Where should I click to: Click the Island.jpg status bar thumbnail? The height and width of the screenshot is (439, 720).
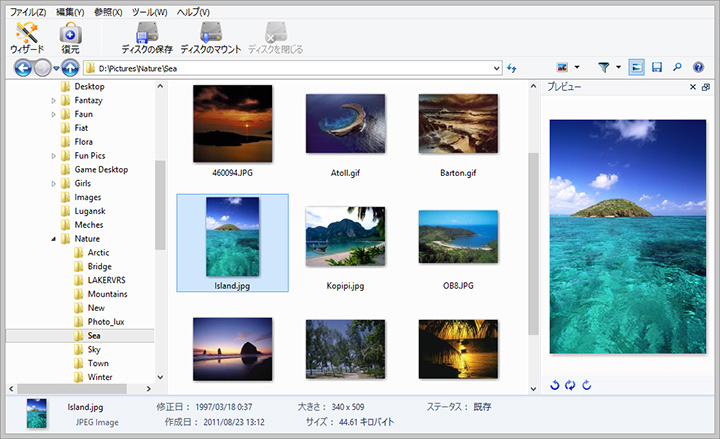click(37, 414)
